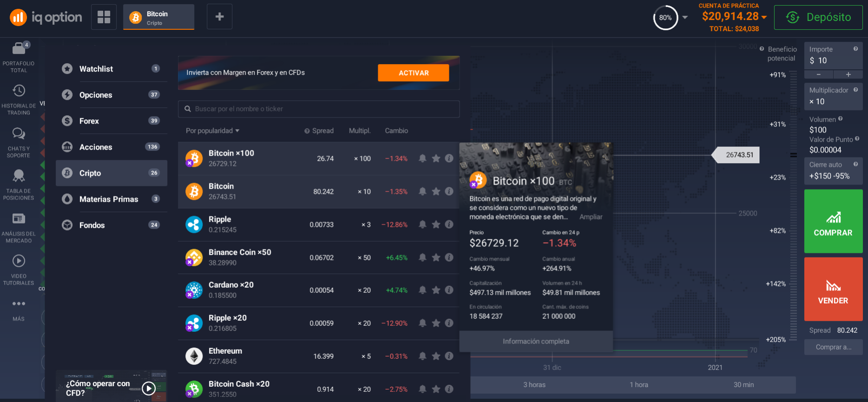
Task: Select Cardano ×20 asset row
Action: (x=319, y=290)
